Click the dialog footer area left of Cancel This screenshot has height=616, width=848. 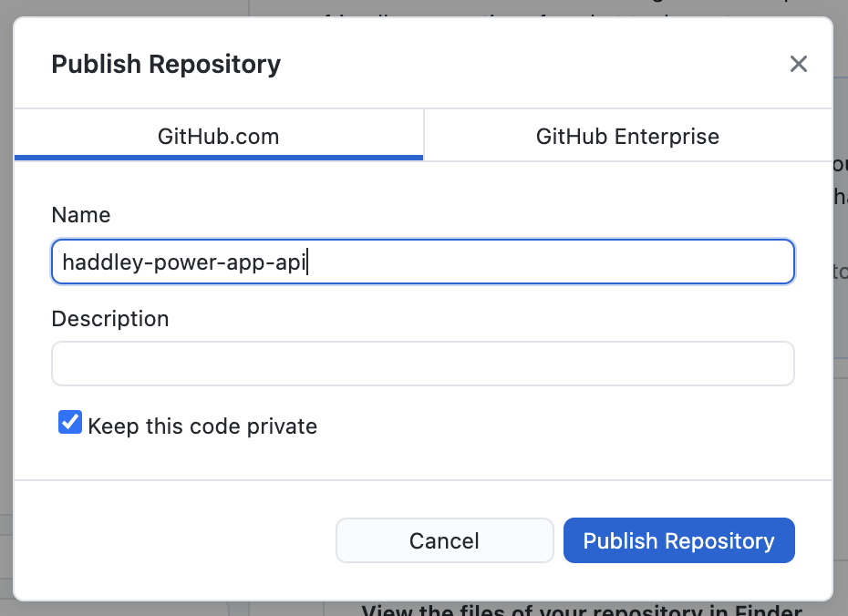(x=173, y=540)
